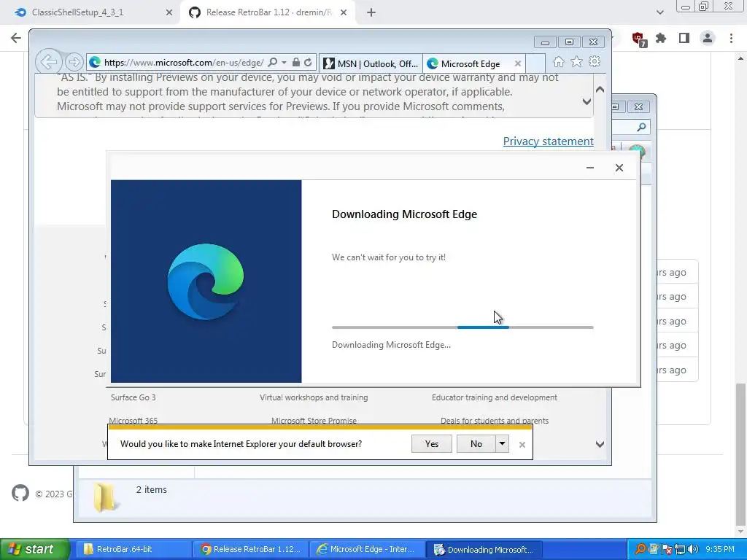Click Yes to make IE default browser
The width and height of the screenshot is (747, 560).
(x=432, y=444)
